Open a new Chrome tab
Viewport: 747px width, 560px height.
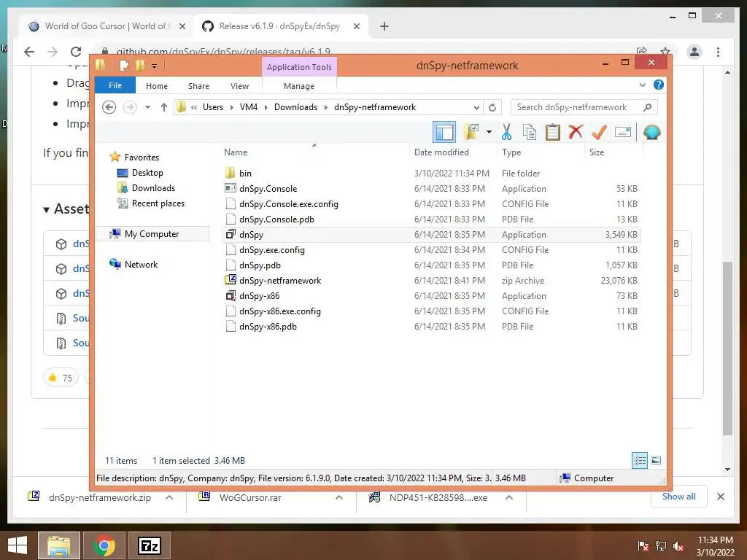[x=384, y=26]
